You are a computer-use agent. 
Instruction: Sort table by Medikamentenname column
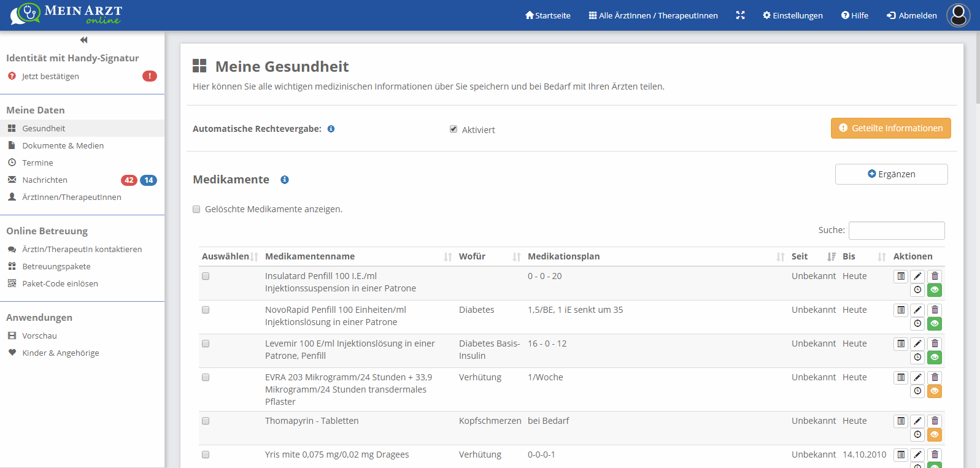[358, 256]
